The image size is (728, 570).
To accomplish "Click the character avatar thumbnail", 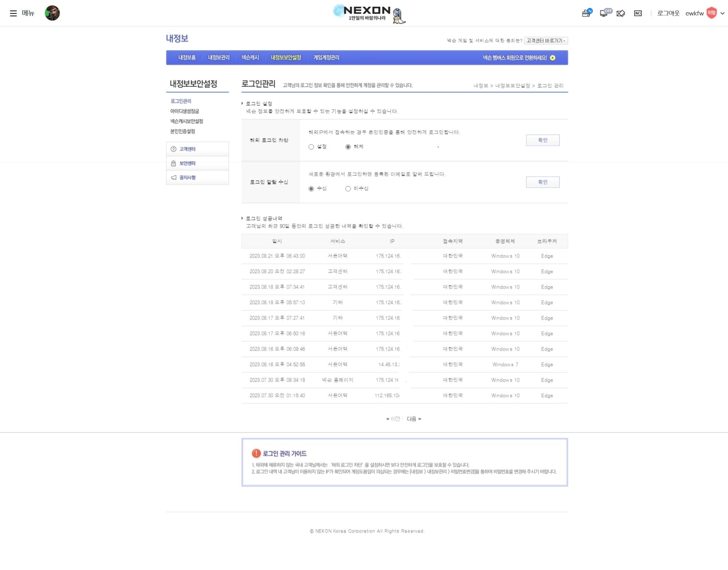I will [x=52, y=13].
